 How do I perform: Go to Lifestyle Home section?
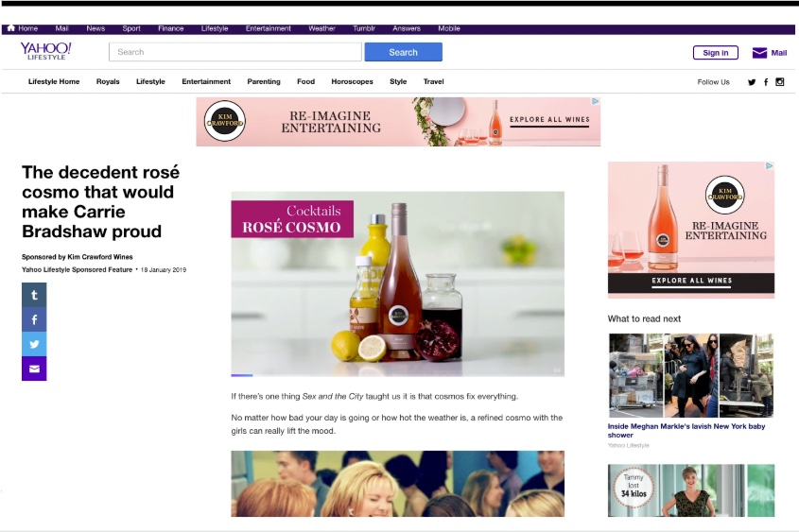[x=54, y=81]
